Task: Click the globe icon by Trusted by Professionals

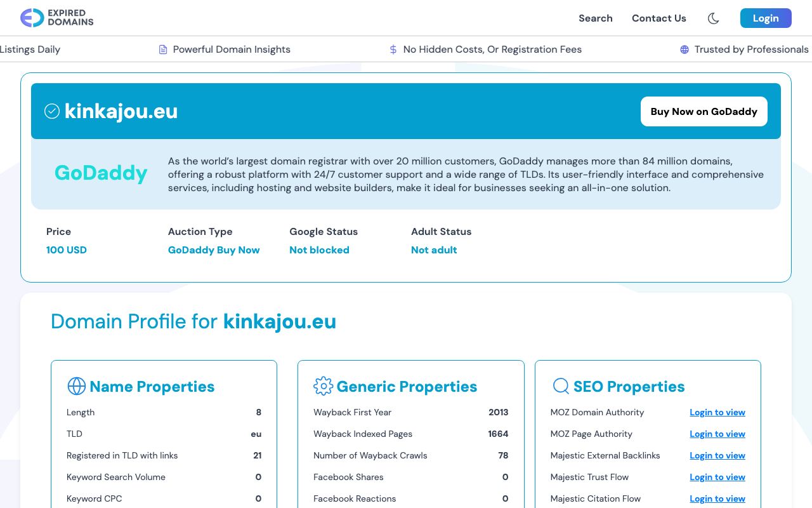Action: 684,50
